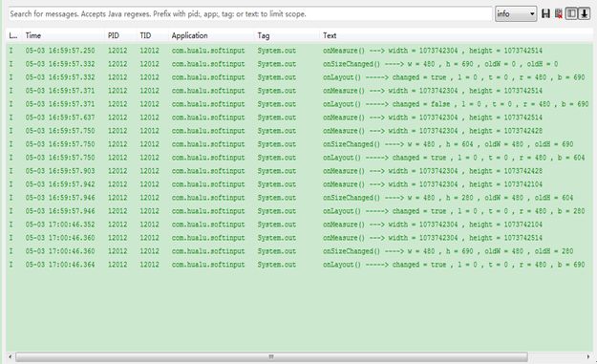597x364 pixels.
Task: Click com.hualu.softinput in the 16:59:57.250 row
Action: coord(208,51)
